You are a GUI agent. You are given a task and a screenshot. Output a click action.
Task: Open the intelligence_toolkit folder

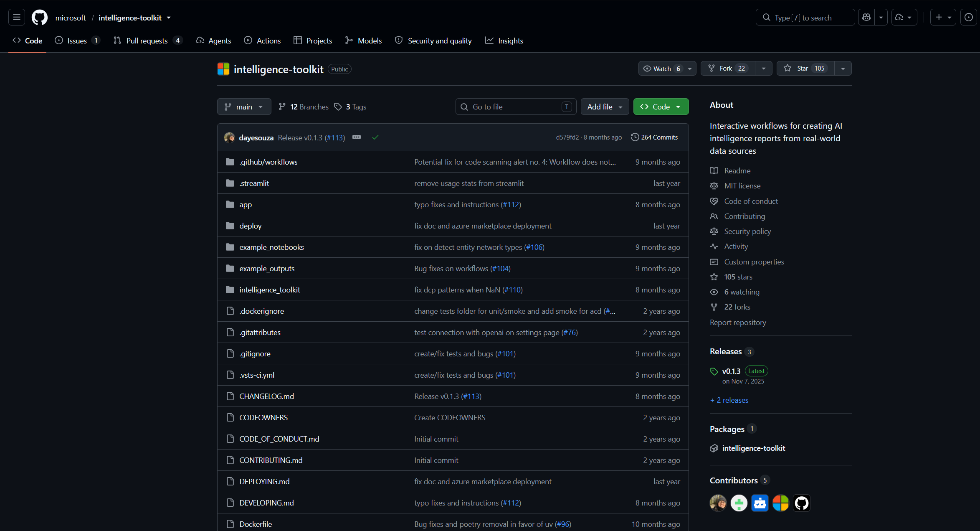click(269, 290)
